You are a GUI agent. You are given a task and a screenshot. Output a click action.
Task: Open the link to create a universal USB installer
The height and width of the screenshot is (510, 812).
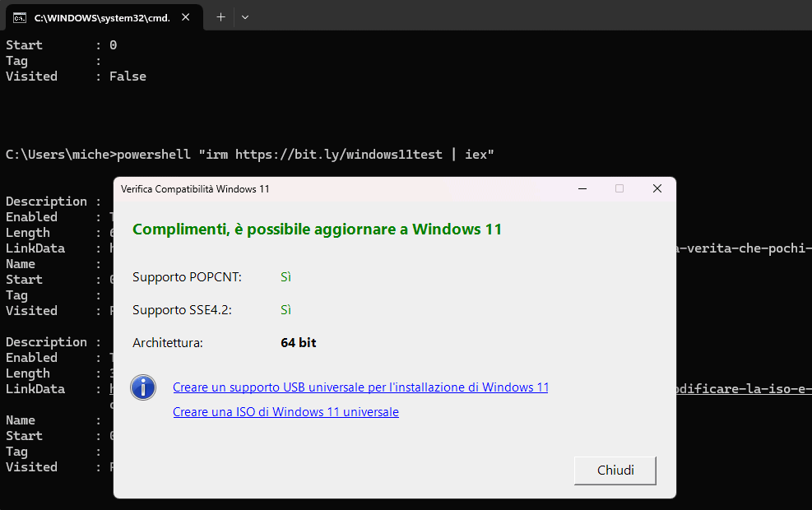[360, 387]
